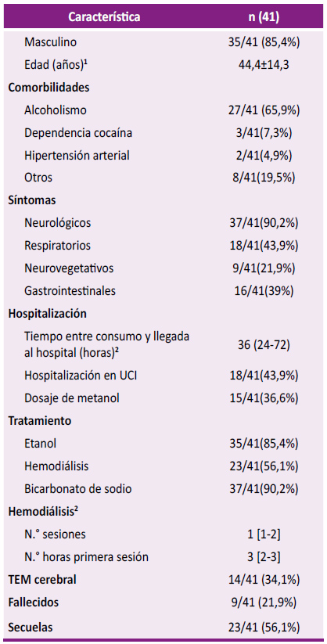Select the Dependencia cocaína row
Viewport: 327px width, 644px height.
(163, 133)
